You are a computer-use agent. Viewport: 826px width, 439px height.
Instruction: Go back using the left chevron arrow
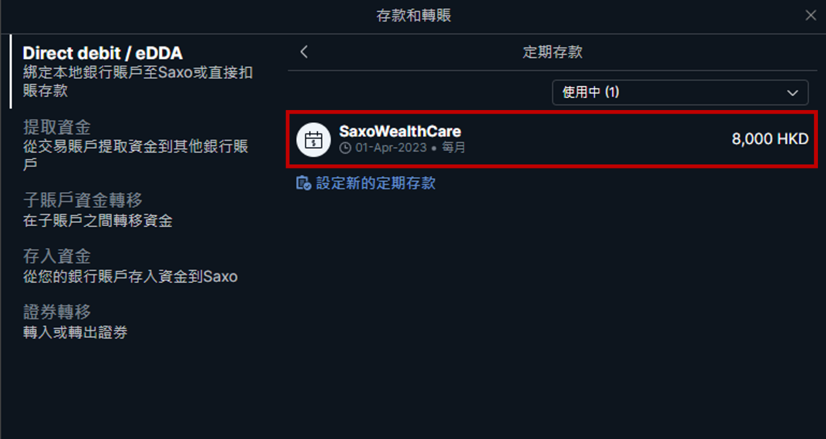pyautogui.click(x=304, y=52)
